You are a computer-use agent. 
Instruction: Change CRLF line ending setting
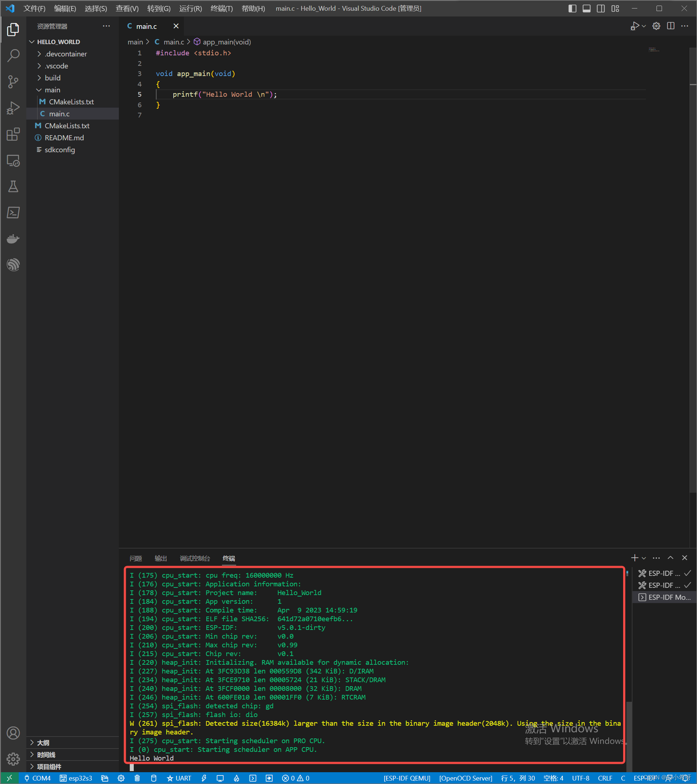coord(605,778)
